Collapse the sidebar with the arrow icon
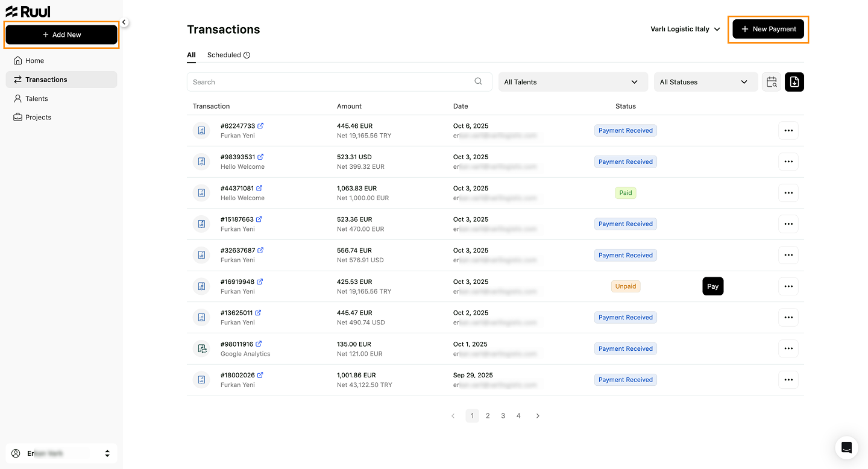Viewport: 868px width, 469px height. coord(124,22)
